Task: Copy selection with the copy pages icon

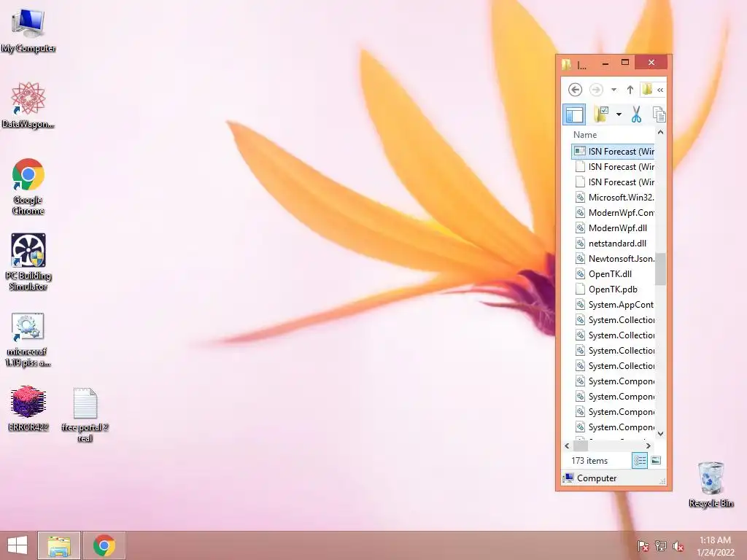Action: click(659, 114)
